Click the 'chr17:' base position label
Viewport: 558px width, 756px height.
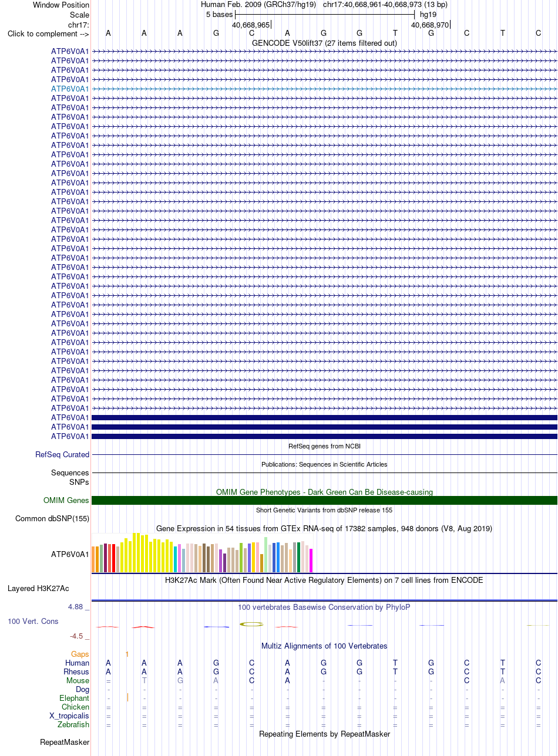(x=79, y=25)
